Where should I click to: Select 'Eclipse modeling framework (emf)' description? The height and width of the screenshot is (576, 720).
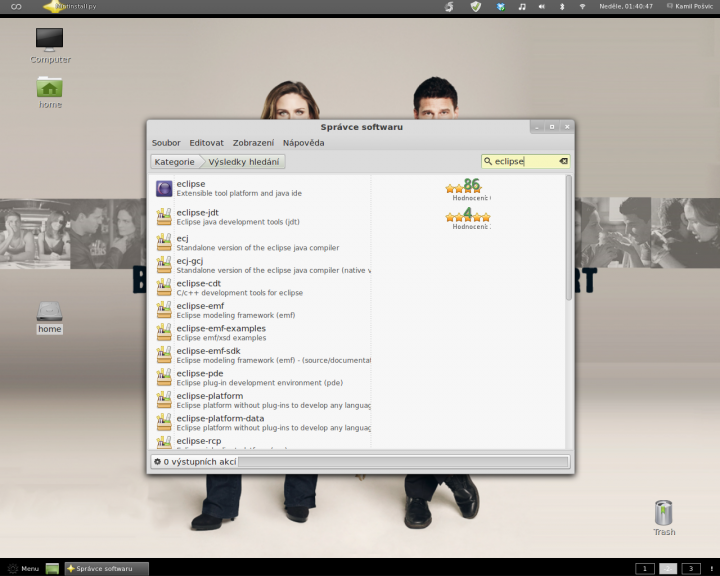click(236, 315)
